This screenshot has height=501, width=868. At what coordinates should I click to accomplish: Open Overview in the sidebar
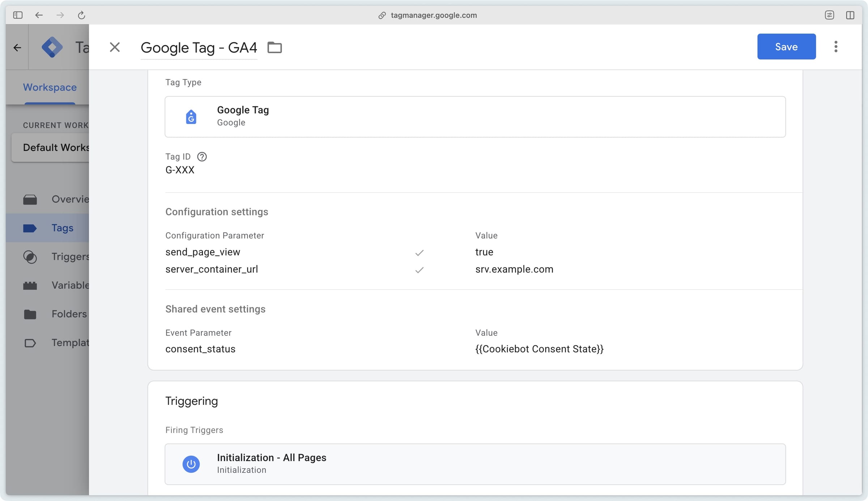[x=47, y=199]
